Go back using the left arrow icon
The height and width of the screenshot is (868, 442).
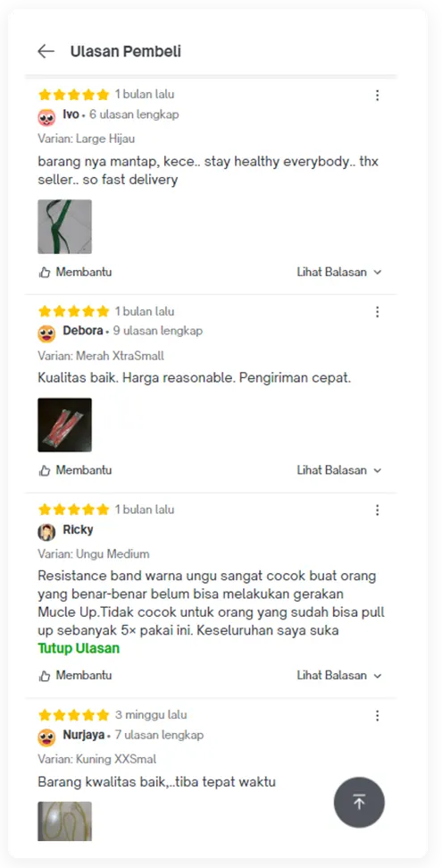[x=46, y=52]
